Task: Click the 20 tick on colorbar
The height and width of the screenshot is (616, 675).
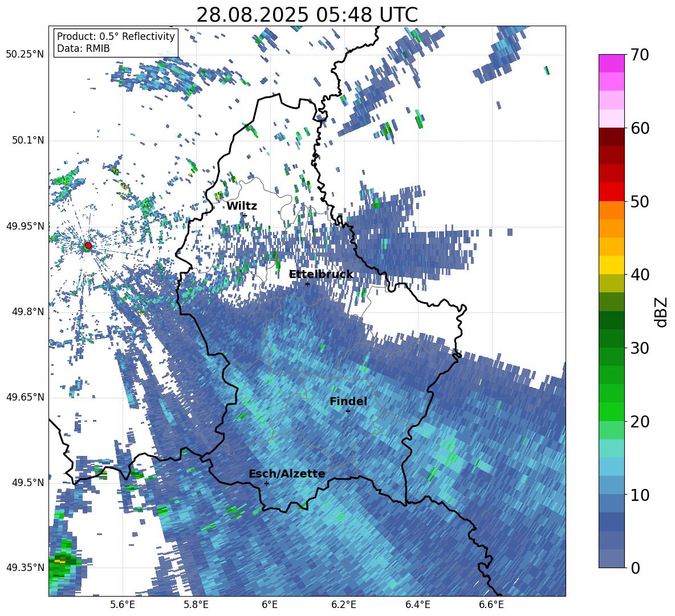Action: (x=640, y=422)
